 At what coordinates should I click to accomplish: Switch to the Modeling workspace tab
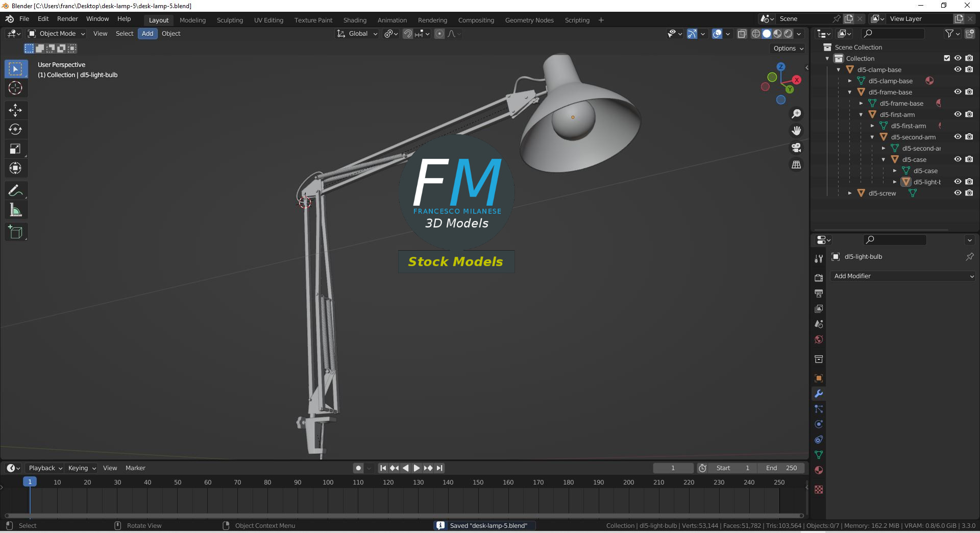192,20
